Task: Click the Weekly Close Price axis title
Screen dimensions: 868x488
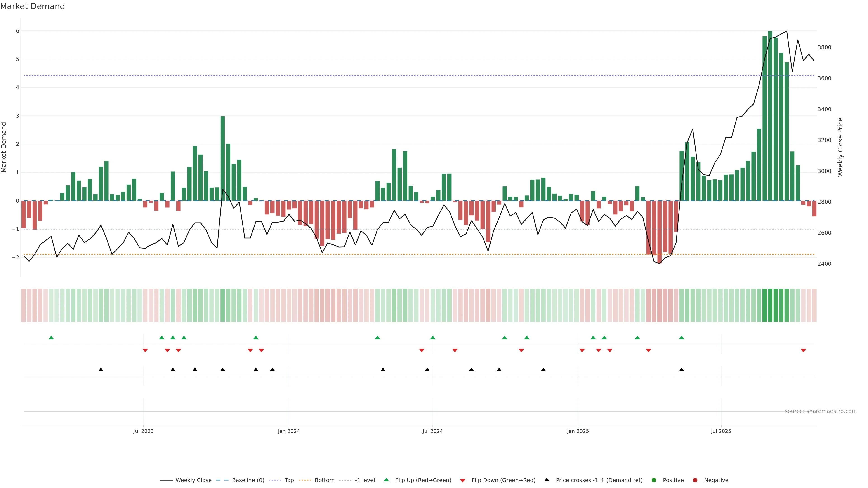Action: [840, 147]
